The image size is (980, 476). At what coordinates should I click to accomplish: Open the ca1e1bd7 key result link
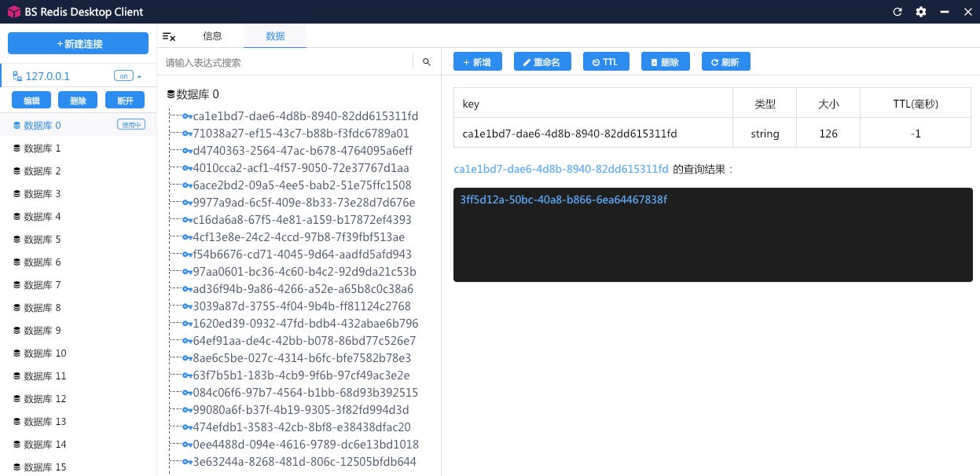[560, 169]
